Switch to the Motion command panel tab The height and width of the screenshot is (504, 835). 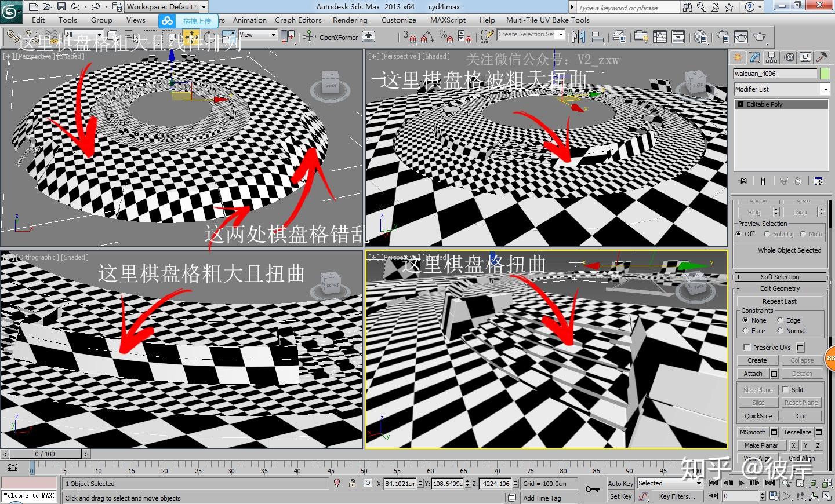point(789,57)
